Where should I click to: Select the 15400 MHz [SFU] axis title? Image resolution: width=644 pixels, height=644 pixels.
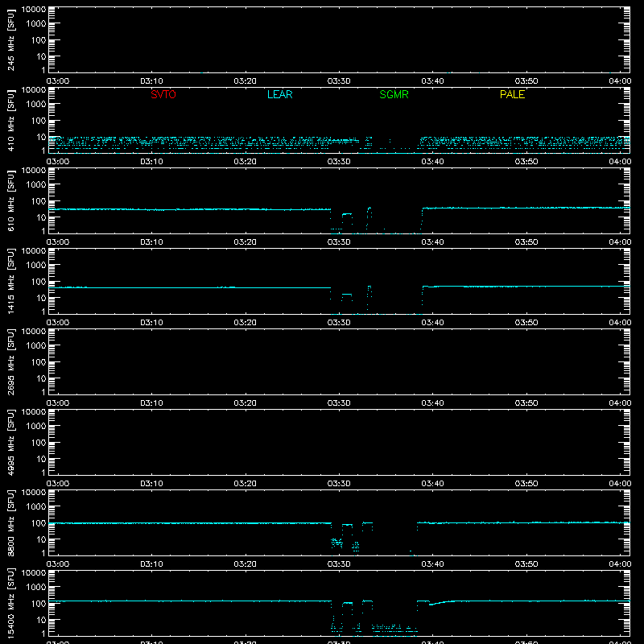coord(11,603)
